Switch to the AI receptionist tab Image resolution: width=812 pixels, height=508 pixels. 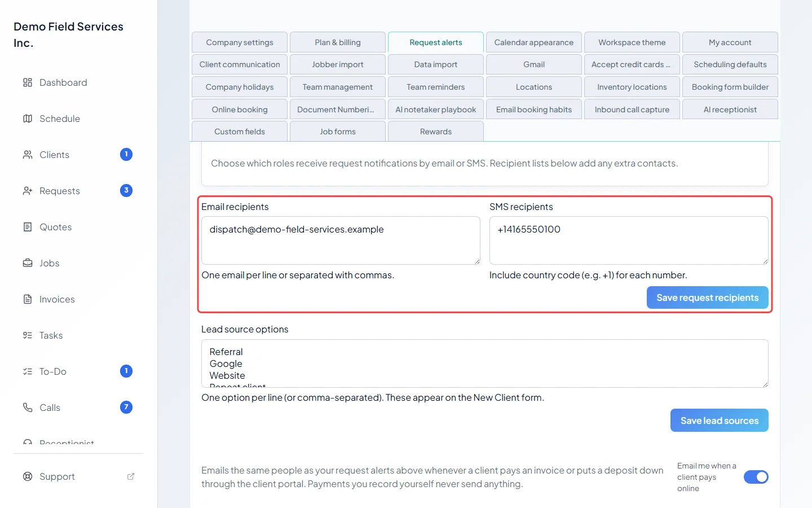point(730,110)
